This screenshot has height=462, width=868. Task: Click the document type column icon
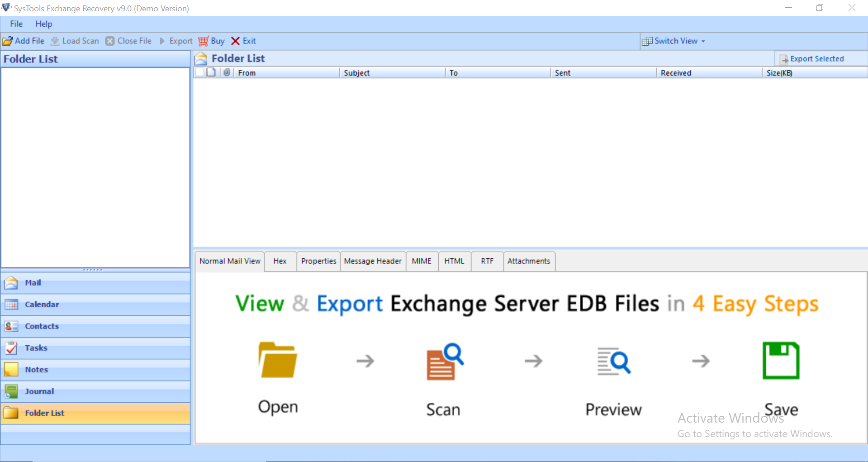[211, 72]
